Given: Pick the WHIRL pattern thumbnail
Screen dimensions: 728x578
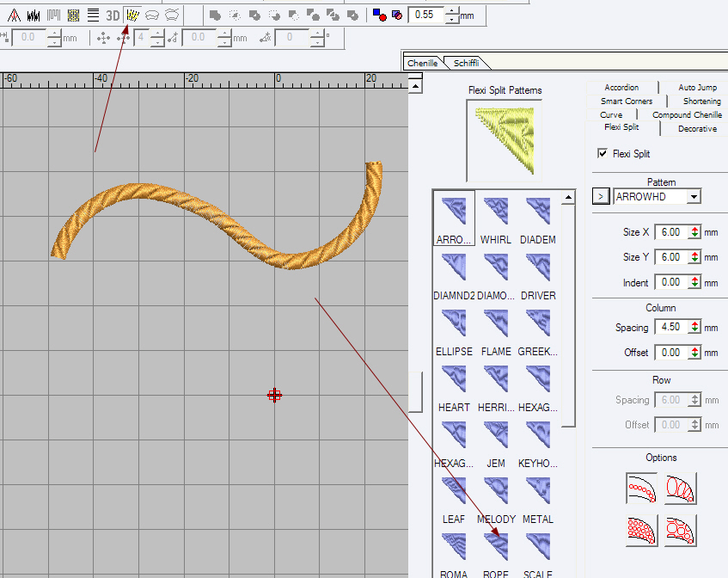Looking at the screenshot, I should point(496,211).
